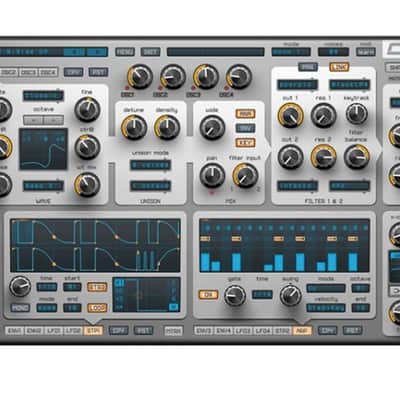Click the filter input knob

(x=245, y=175)
